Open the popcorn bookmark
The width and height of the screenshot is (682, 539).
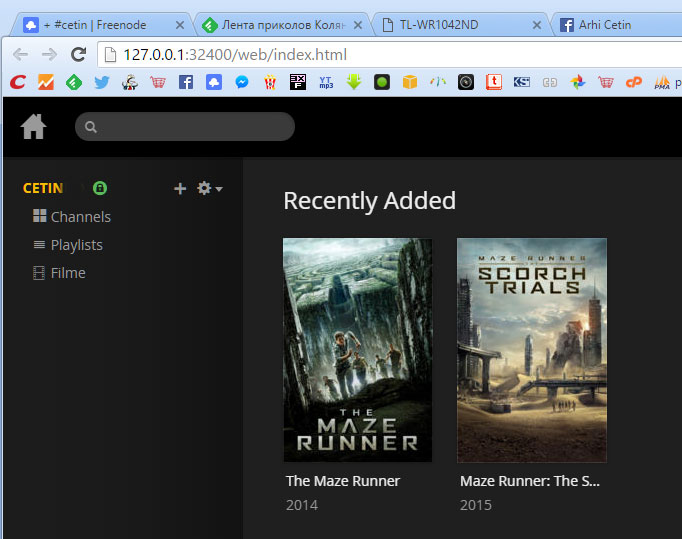click(270, 82)
